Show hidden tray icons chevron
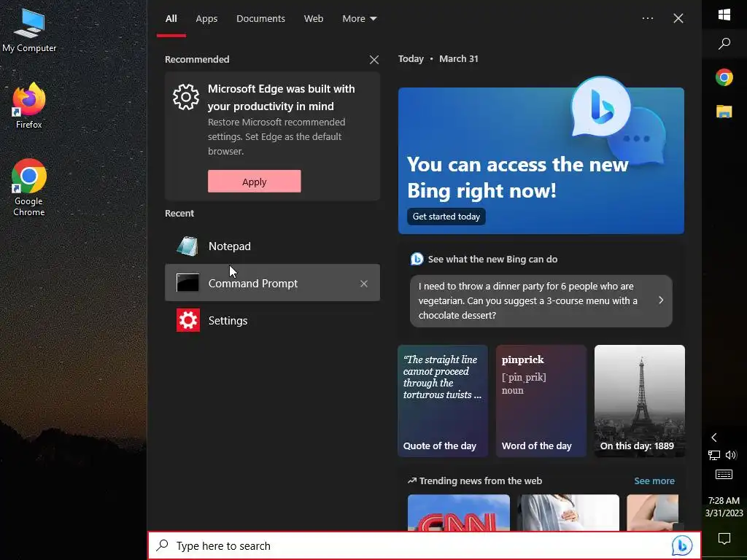 [713, 437]
